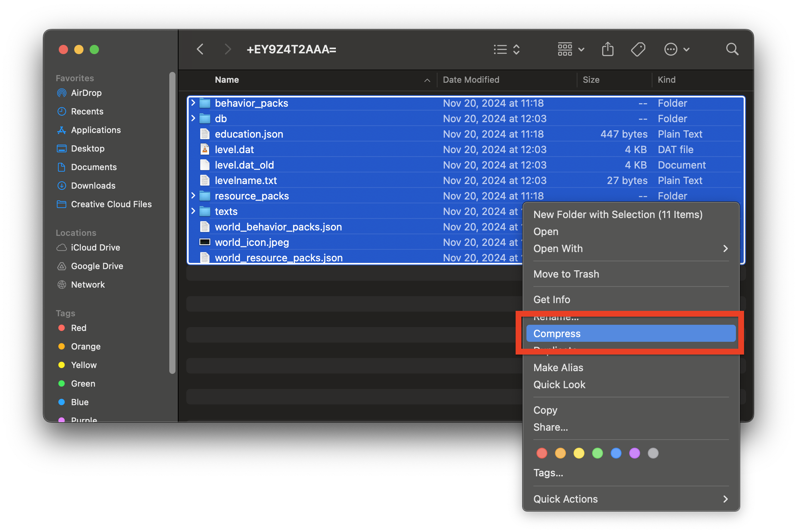Viewport: 797px width, 532px height.
Task: Select AirDrop in the sidebar
Action: (x=87, y=93)
